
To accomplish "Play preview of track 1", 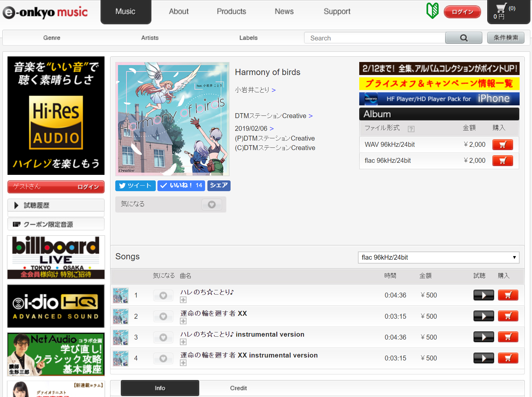I will pos(484,295).
